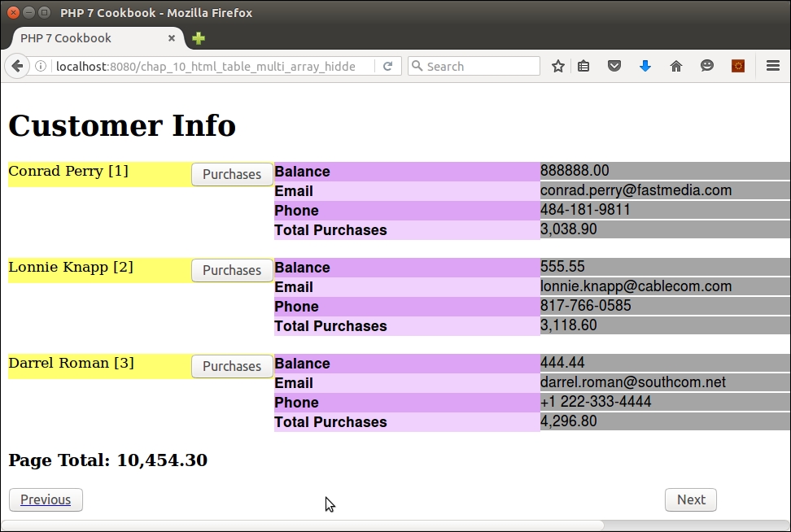Click in the Search input field

pyautogui.click(x=480, y=67)
